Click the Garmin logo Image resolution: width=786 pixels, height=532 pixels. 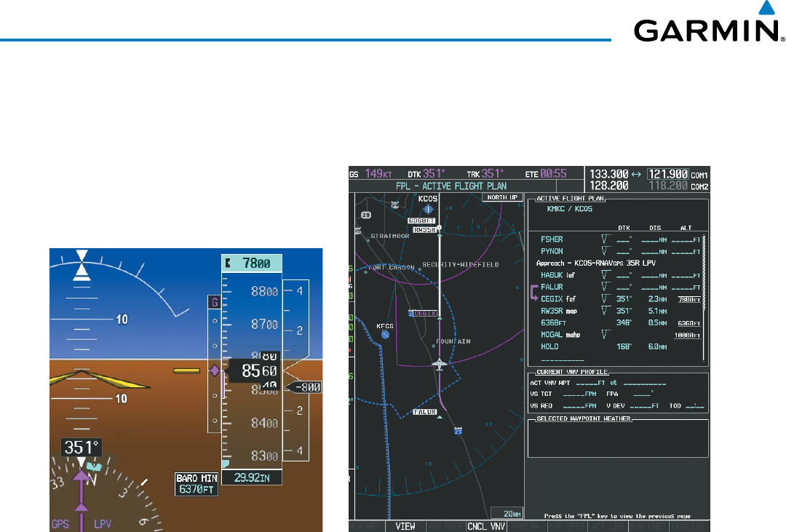[x=709, y=22]
